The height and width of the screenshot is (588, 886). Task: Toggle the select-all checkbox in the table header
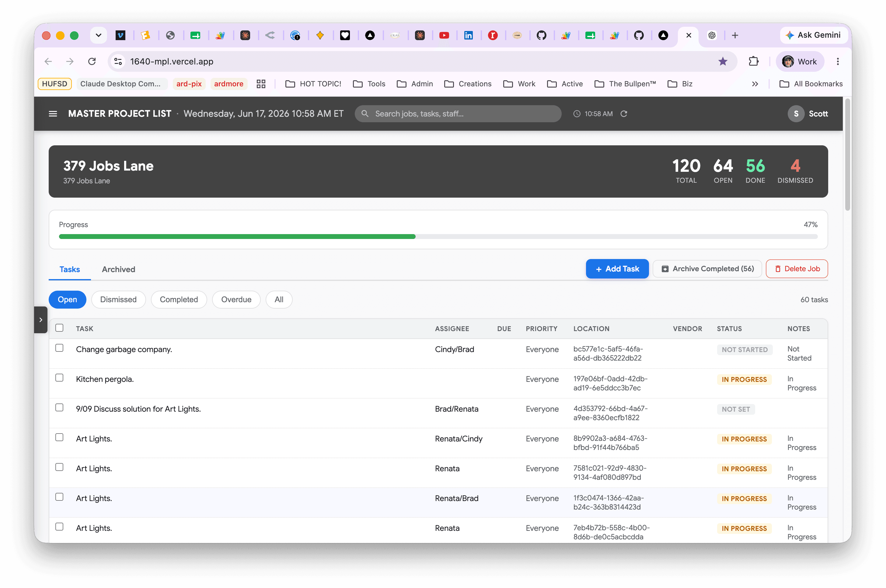[59, 328]
